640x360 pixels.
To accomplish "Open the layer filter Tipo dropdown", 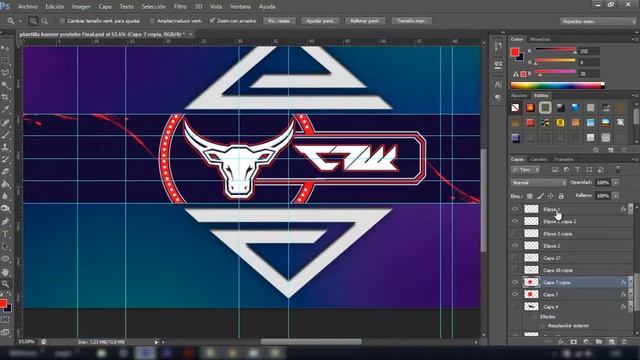I will click(x=525, y=169).
